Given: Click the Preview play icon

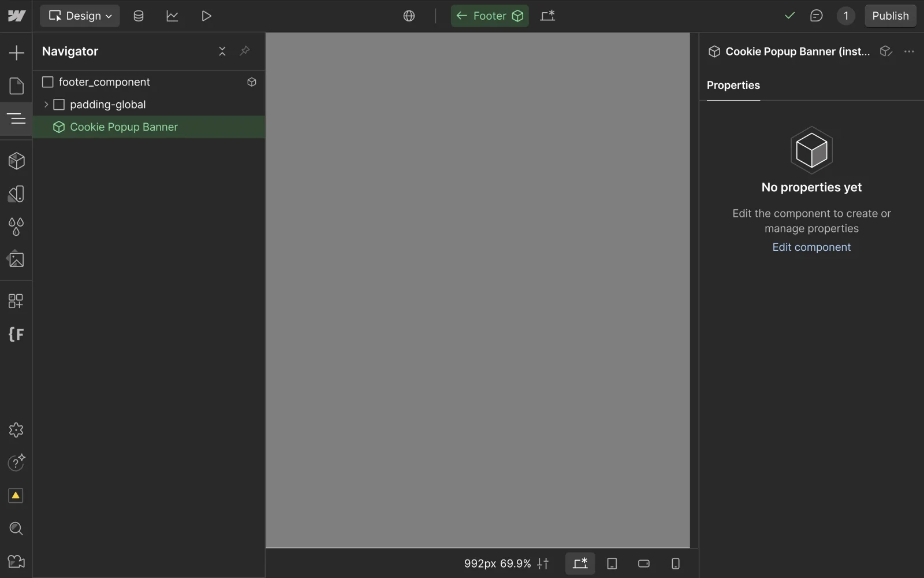Looking at the screenshot, I should (x=206, y=16).
